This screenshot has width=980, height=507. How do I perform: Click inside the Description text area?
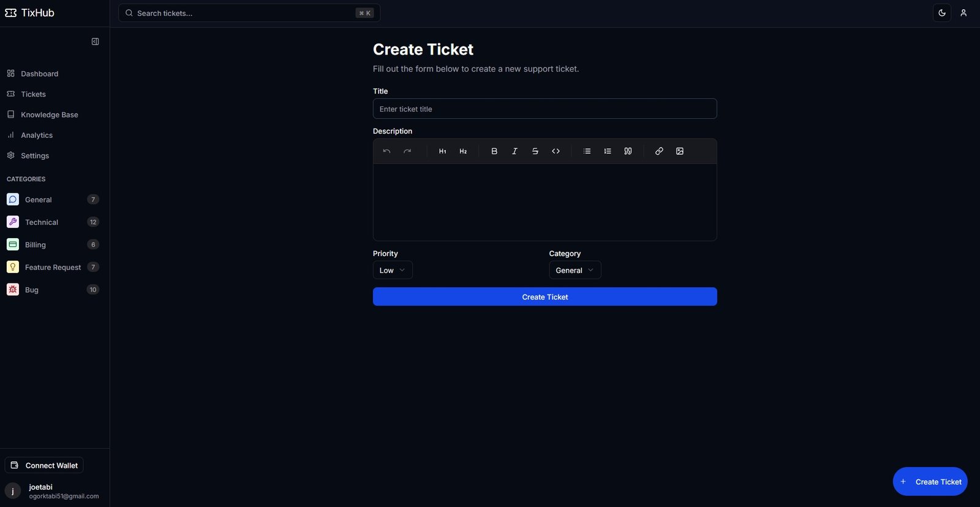coord(545,202)
